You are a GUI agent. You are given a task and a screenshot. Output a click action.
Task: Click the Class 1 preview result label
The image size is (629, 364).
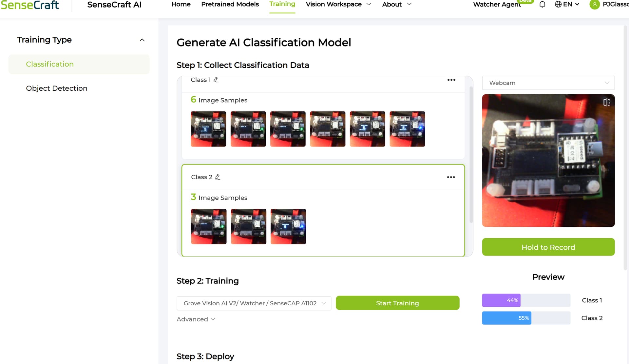(x=592, y=300)
